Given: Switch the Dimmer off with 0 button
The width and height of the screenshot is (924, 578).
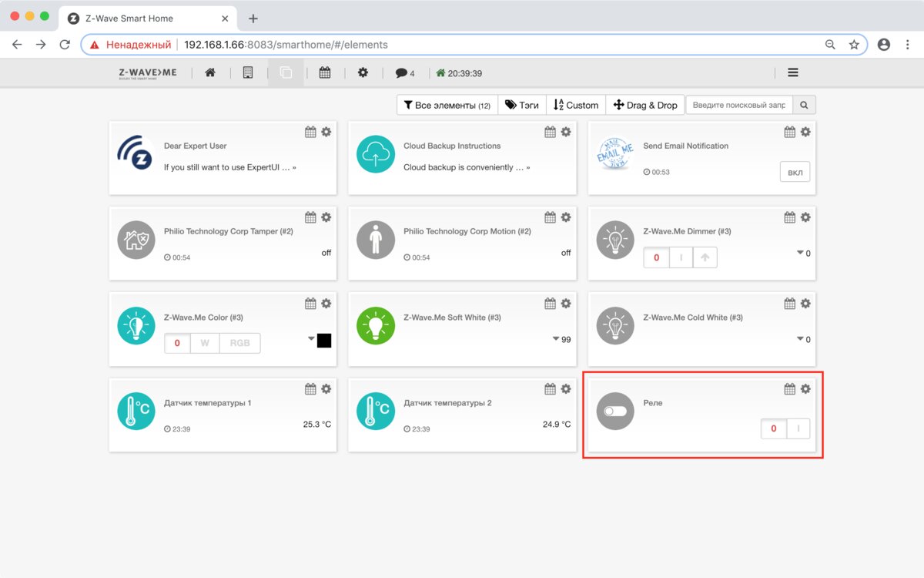Looking at the screenshot, I should 656,257.
